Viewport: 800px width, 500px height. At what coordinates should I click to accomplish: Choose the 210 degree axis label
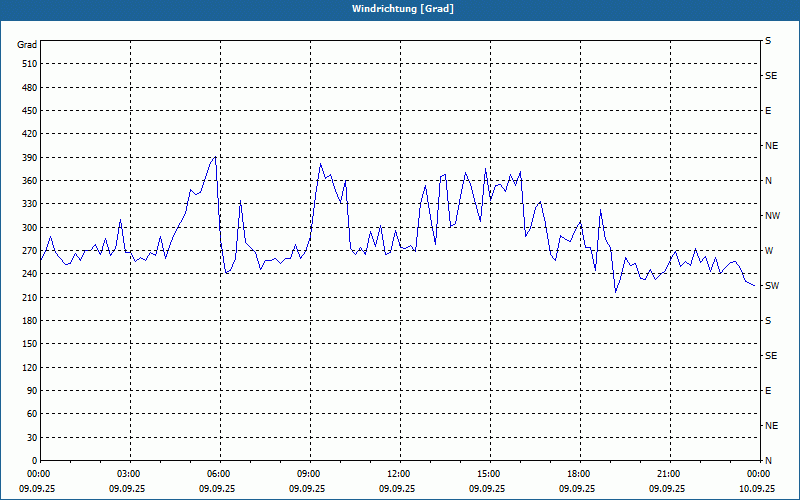click(30, 297)
